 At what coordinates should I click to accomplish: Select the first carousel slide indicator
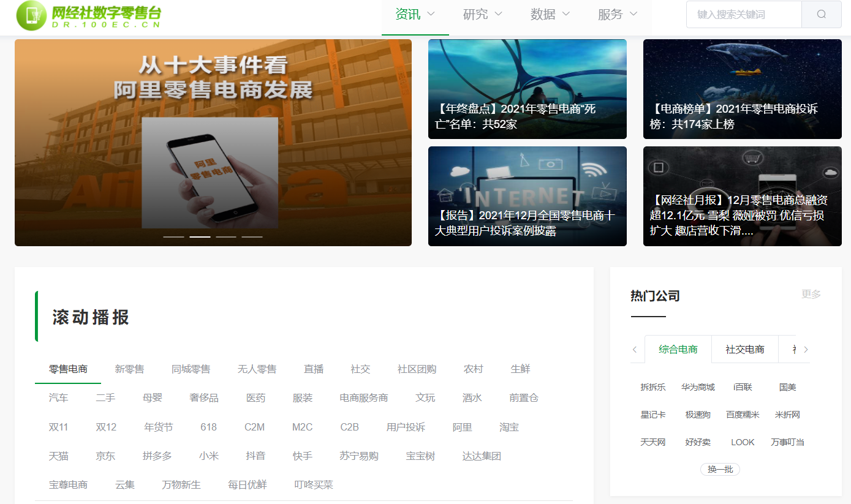[x=173, y=236]
